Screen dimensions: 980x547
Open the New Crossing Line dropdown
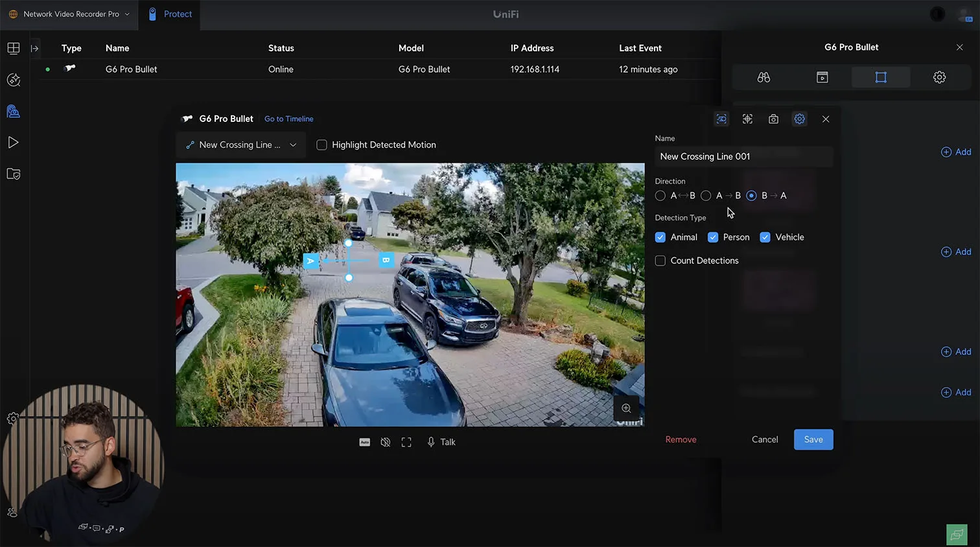(x=240, y=145)
